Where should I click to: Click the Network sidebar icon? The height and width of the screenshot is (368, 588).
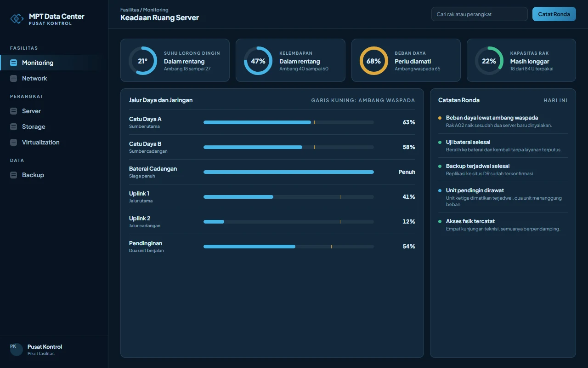[13, 78]
